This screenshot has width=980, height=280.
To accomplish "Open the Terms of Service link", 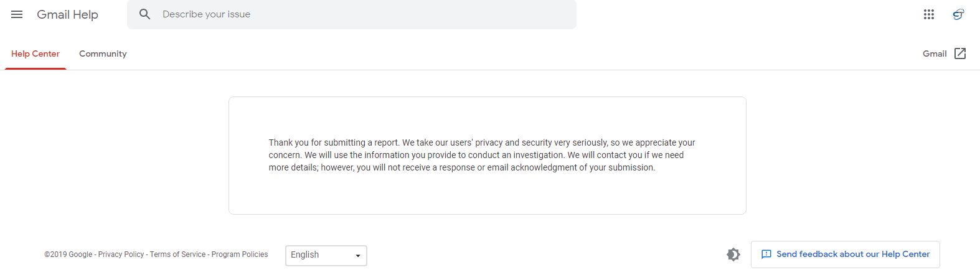I will point(177,254).
